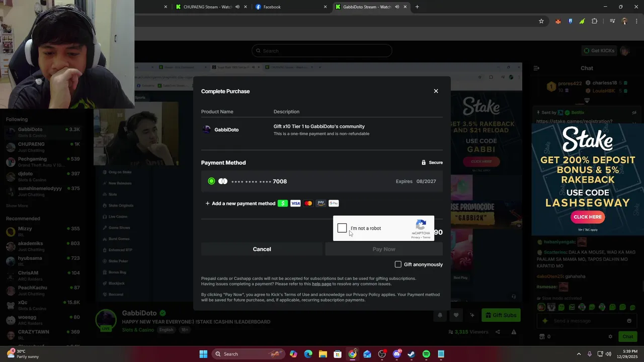Collapse the Chat panel

tap(536, 68)
